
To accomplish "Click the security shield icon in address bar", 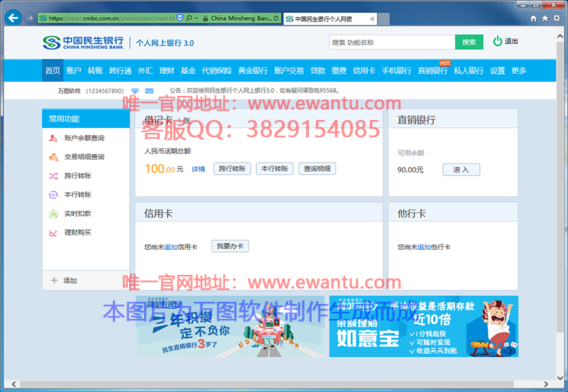I will (180, 18).
